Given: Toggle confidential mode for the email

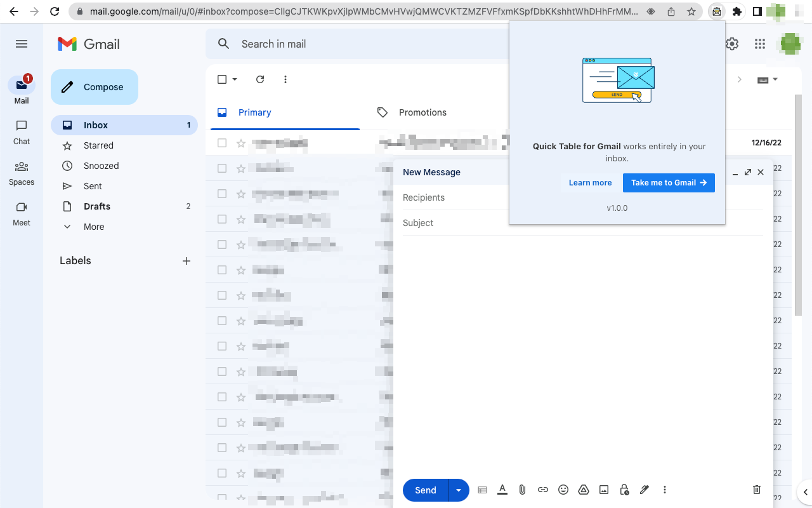Looking at the screenshot, I should (624, 490).
